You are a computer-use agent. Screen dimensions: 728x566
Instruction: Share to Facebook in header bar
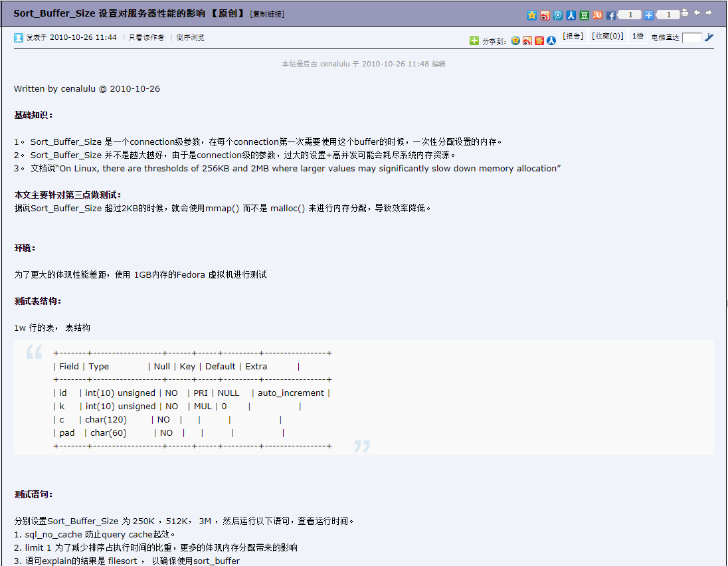(611, 15)
